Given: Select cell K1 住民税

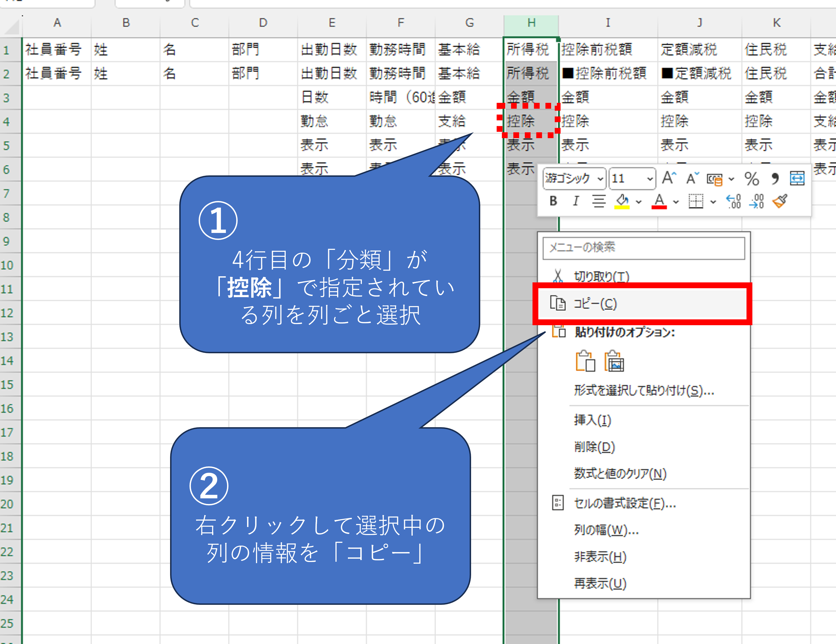Looking at the screenshot, I should click(x=776, y=50).
